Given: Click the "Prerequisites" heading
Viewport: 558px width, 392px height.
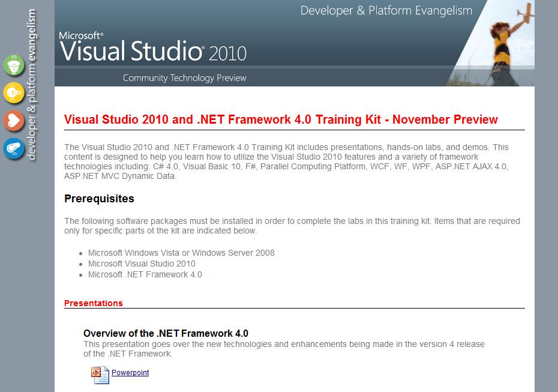Looking at the screenshot, I should coord(99,199).
